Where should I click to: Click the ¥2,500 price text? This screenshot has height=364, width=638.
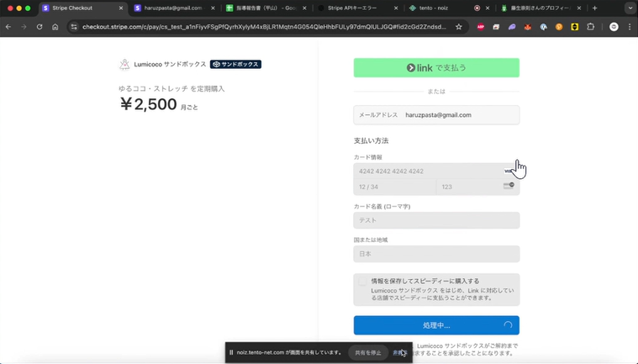coord(149,104)
